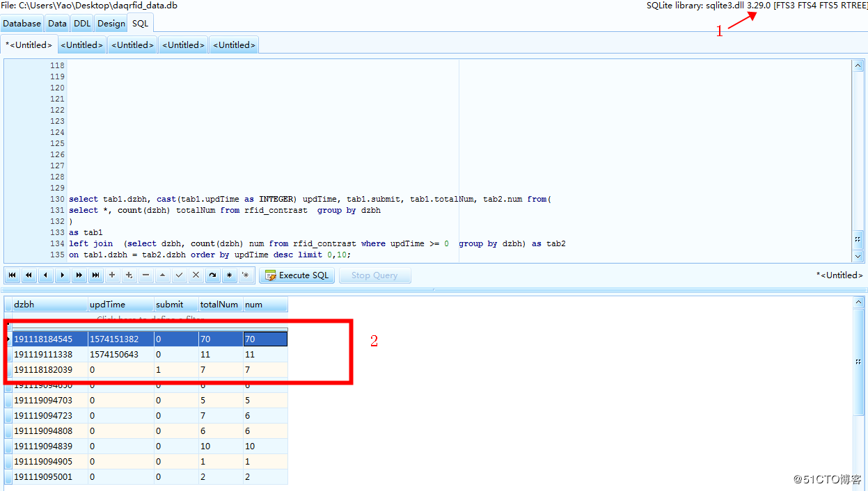Click SQL line 134 starting 'left join'
Viewport: 868px width, 491px height.
[x=317, y=243]
